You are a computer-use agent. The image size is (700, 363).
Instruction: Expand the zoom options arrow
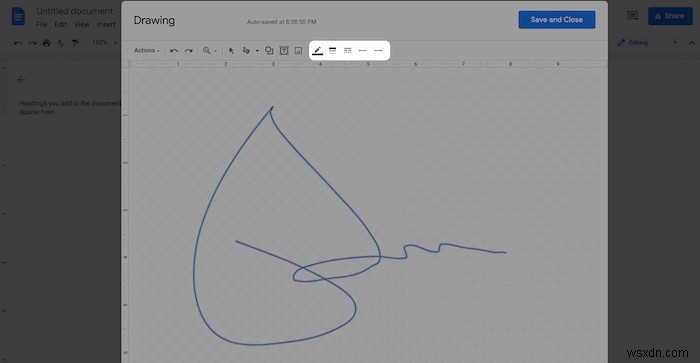coord(215,51)
